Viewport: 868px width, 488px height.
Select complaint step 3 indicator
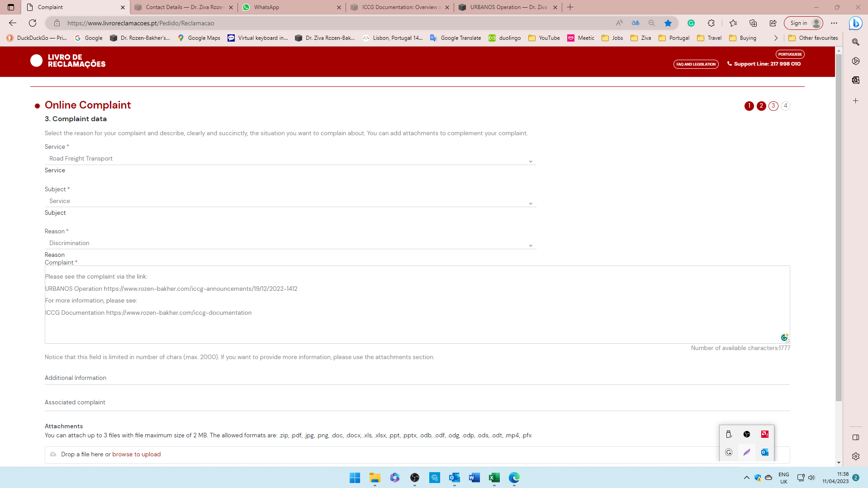click(773, 106)
